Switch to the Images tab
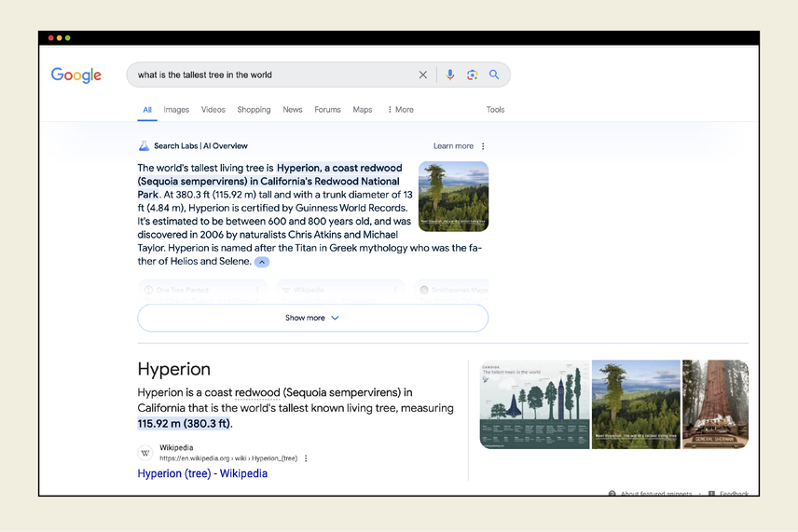Screen dimensions: 798x532 coord(176,109)
